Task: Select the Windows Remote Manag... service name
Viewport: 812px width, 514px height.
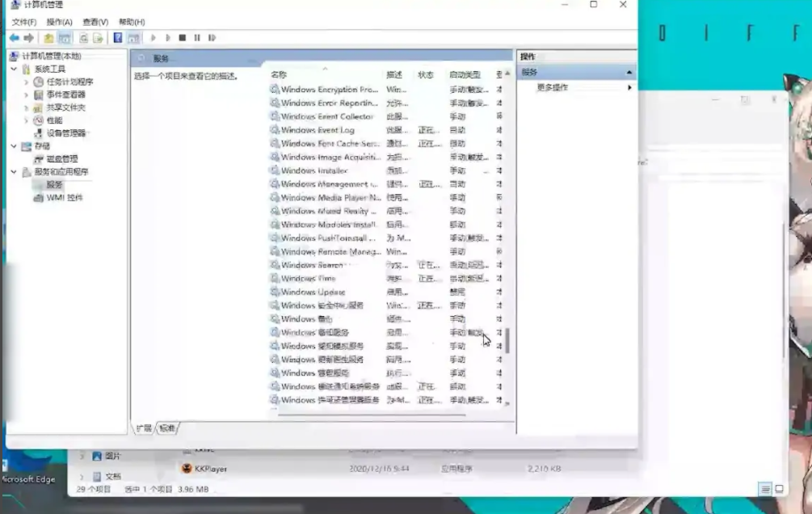Action: click(331, 251)
